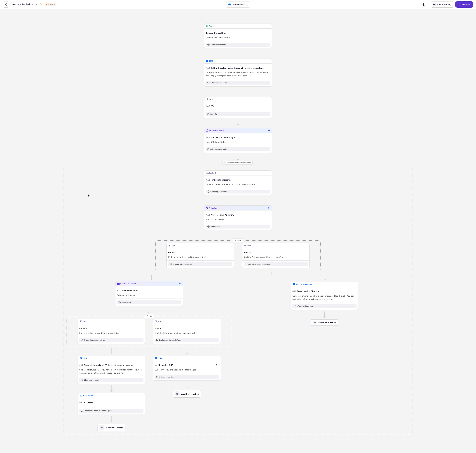Click the pause icon on the Wait node

[207, 99]
